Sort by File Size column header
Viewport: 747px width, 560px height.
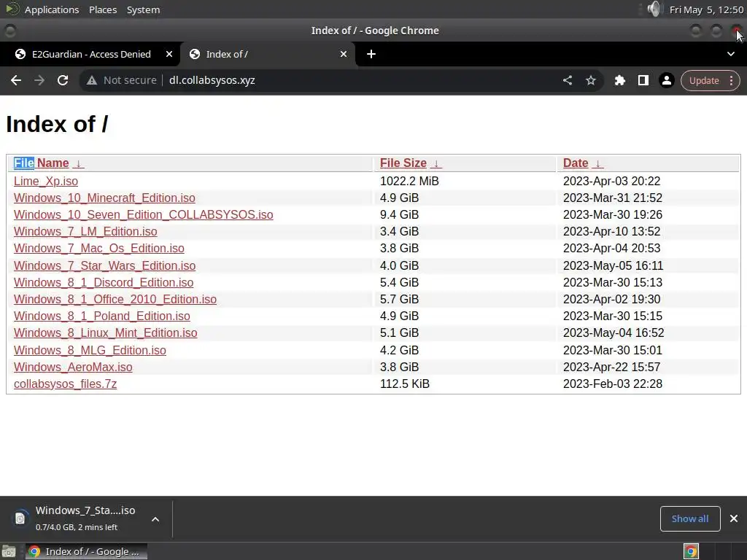(x=403, y=163)
